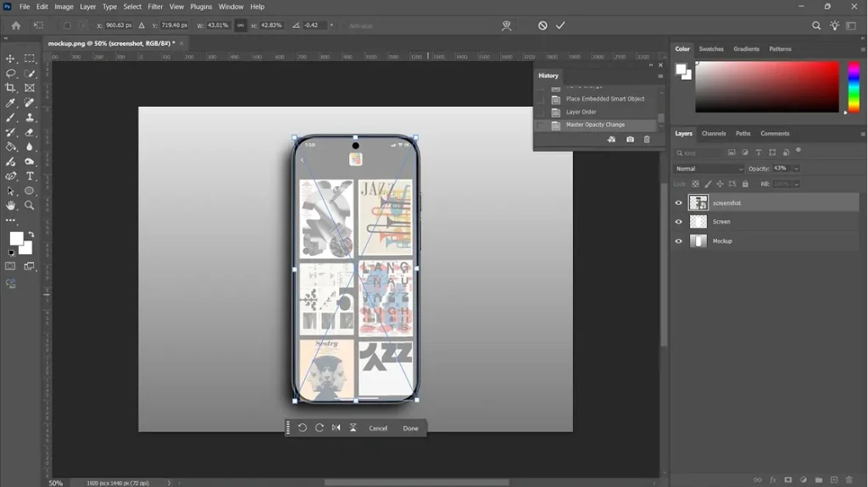Close the mockup.png document tab
Image resolution: width=868 pixels, height=487 pixels.
(181, 43)
